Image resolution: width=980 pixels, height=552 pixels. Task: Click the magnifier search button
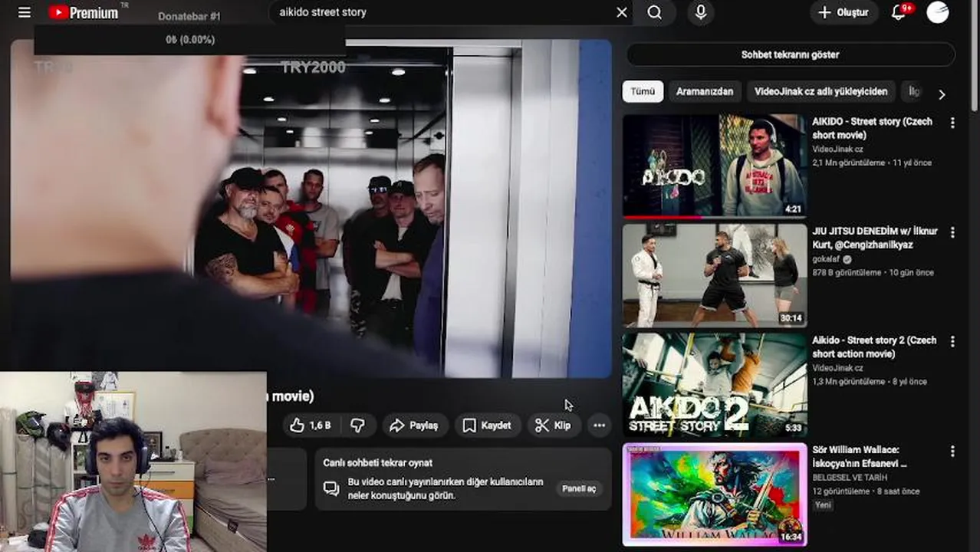pos(654,12)
